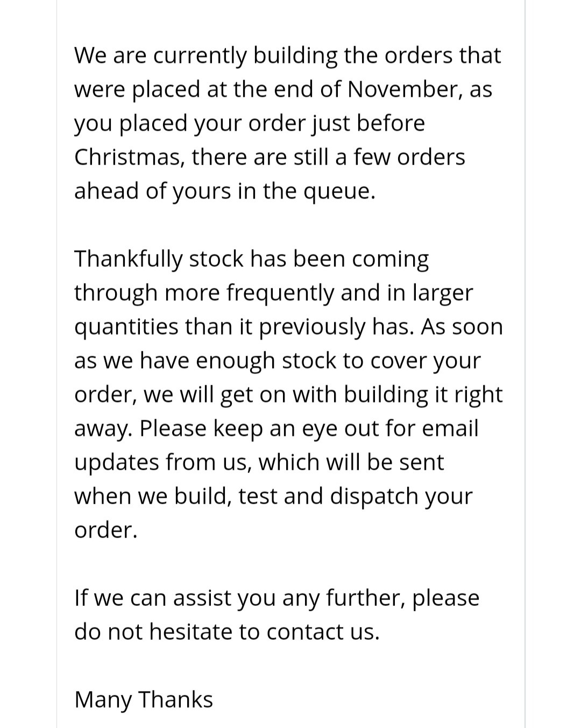
Task: Click the phrase "contact us" in email
Action: coord(323,632)
